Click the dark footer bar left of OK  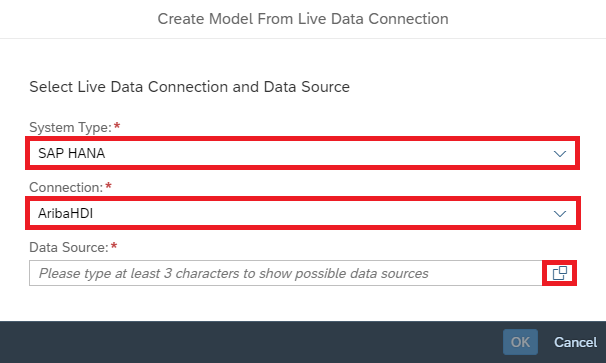click(x=251, y=342)
